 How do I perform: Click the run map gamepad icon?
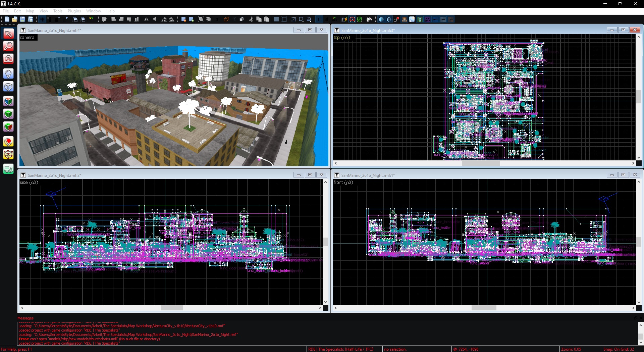point(369,19)
